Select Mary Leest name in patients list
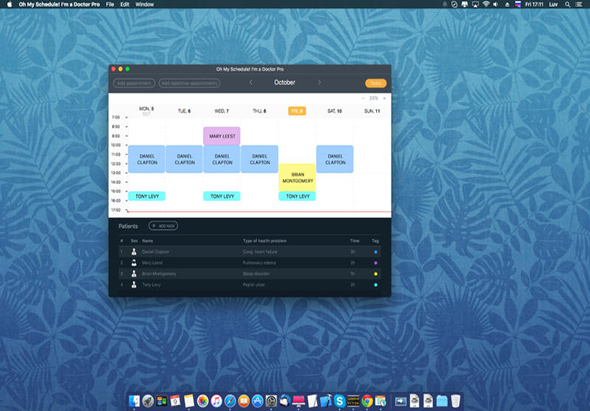The width and height of the screenshot is (590, 411). (152, 263)
